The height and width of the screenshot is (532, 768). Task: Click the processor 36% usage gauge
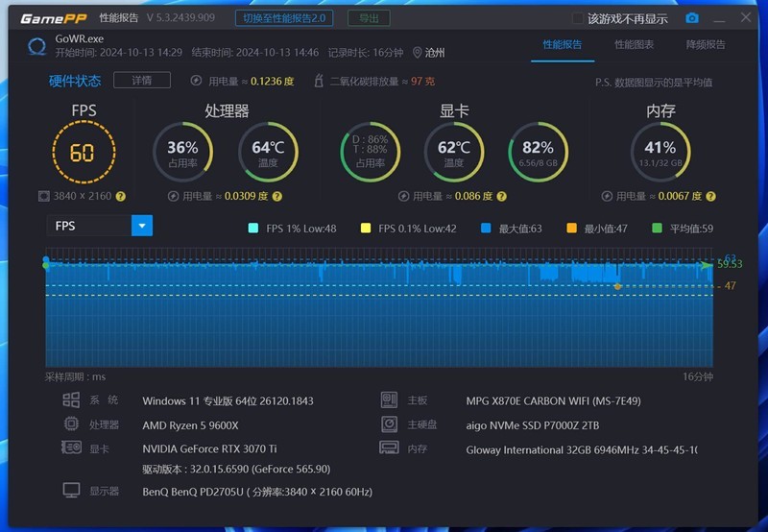click(x=182, y=153)
